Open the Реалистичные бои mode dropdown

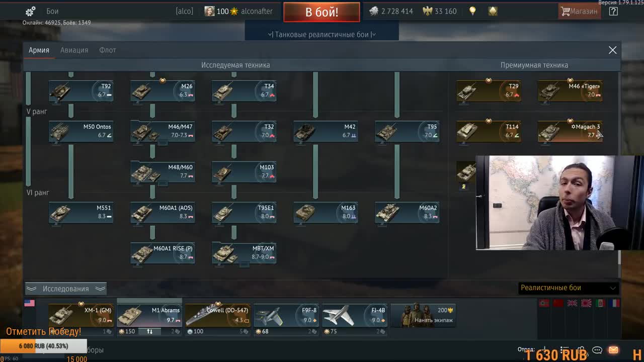(x=568, y=288)
